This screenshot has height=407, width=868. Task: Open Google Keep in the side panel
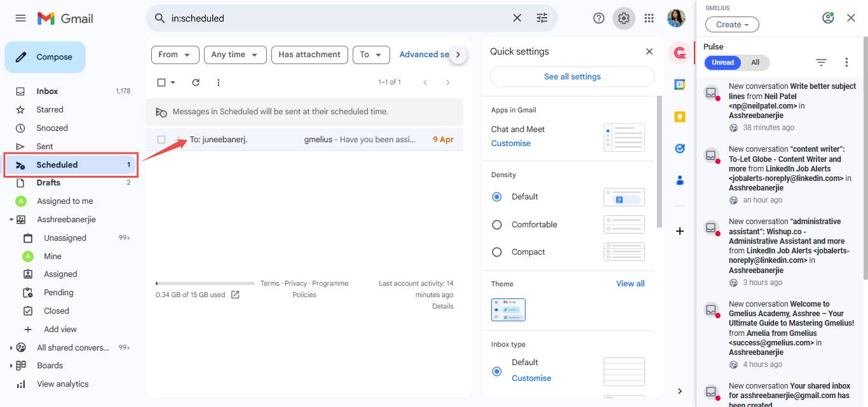pyautogui.click(x=679, y=116)
